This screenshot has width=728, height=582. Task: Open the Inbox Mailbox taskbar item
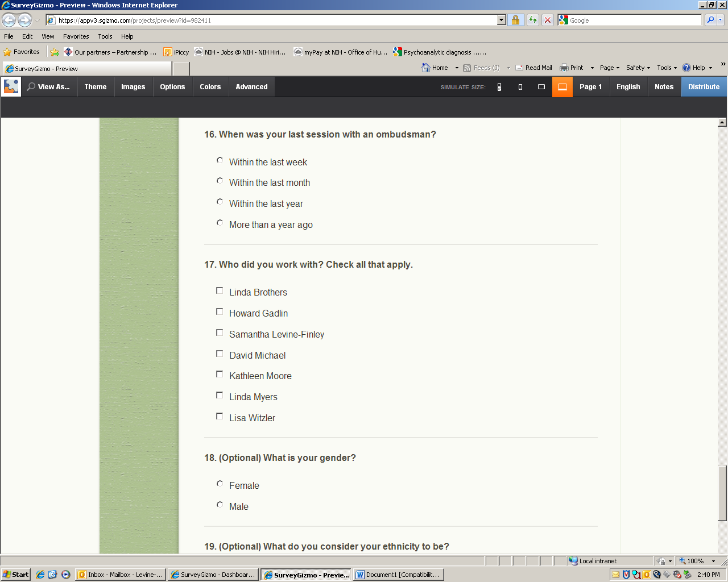(121, 575)
